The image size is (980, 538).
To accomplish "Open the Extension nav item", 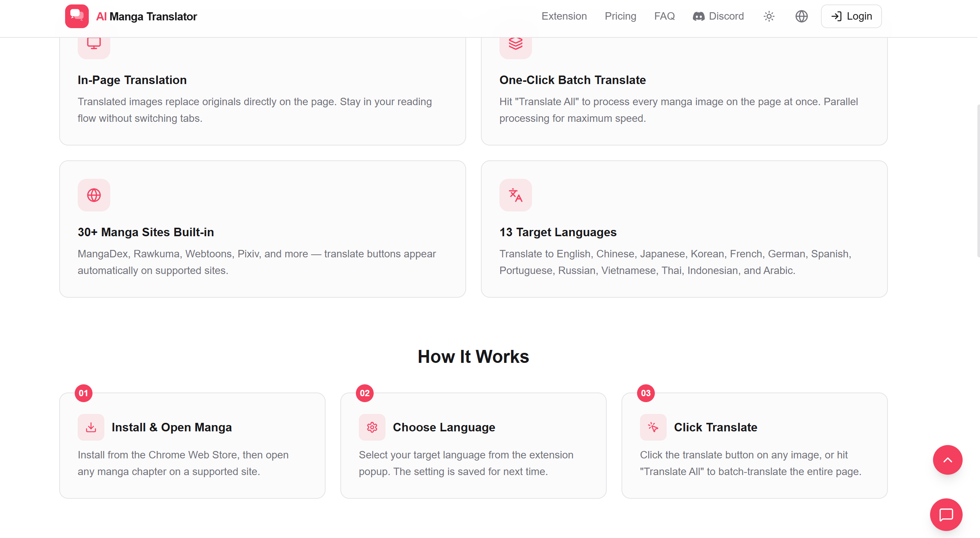I will point(564,16).
